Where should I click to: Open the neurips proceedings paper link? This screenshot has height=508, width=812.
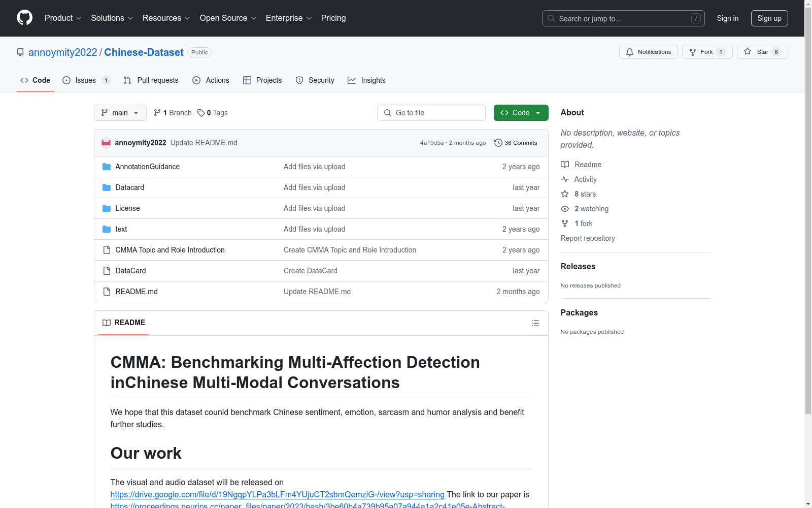coord(308,505)
